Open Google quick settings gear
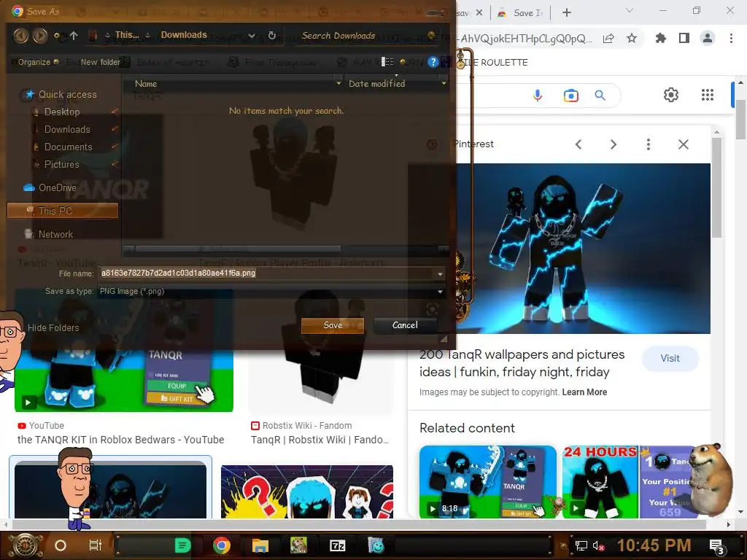Screen dimensions: 747x560 pos(671,95)
